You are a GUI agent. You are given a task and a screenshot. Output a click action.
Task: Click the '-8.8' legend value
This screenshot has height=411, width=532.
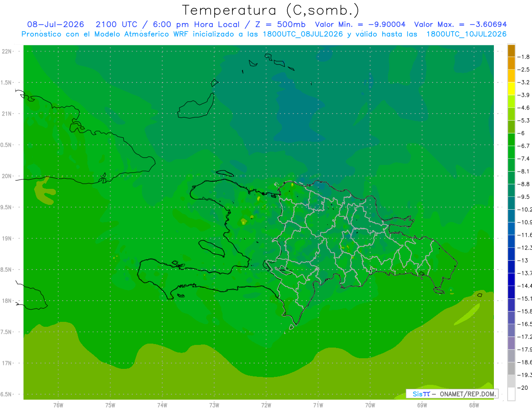524,184
